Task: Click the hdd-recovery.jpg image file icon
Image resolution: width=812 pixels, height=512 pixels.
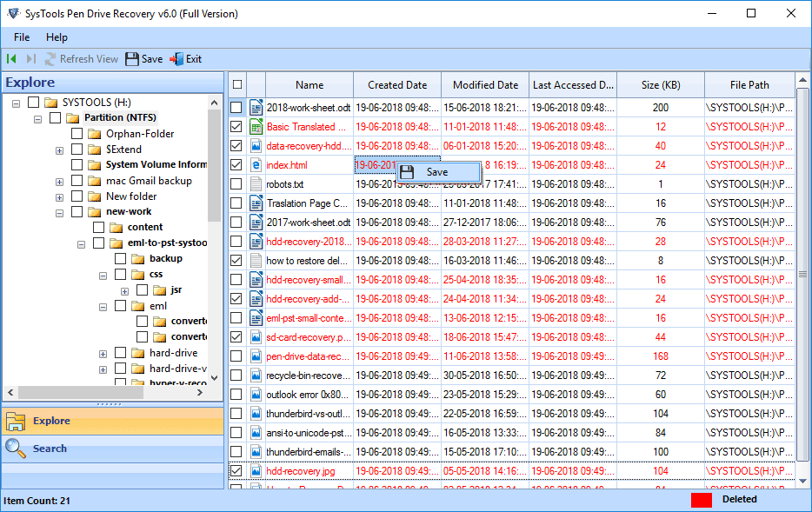Action: [256, 471]
